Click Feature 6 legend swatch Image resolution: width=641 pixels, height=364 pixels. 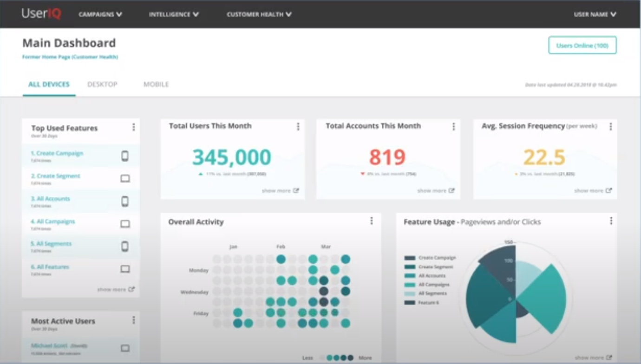[x=410, y=303]
